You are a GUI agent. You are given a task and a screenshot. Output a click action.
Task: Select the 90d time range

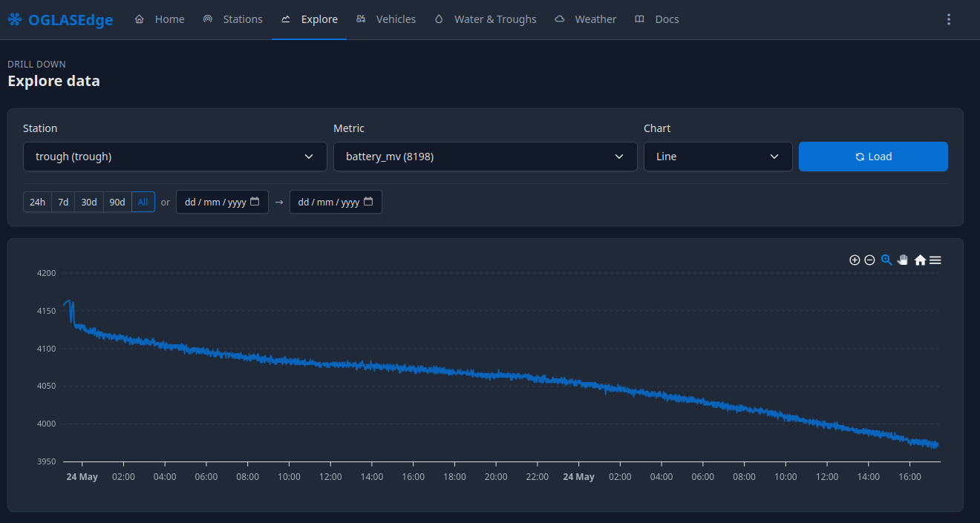[117, 202]
